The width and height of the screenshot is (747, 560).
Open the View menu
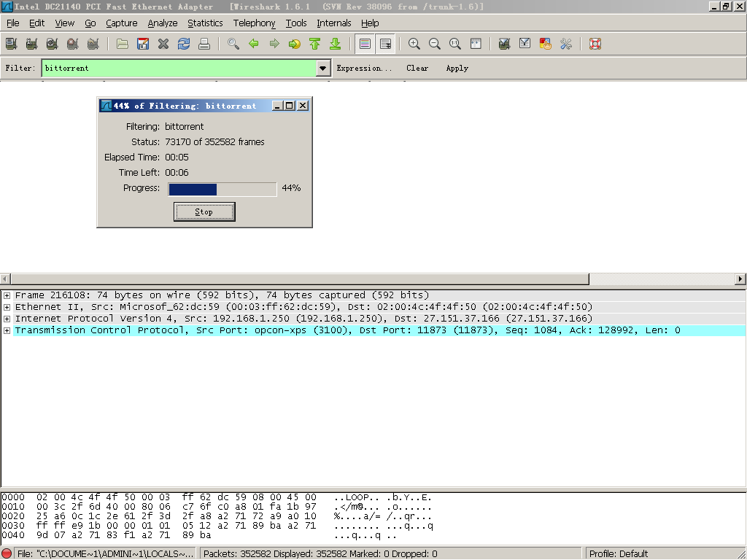65,23
